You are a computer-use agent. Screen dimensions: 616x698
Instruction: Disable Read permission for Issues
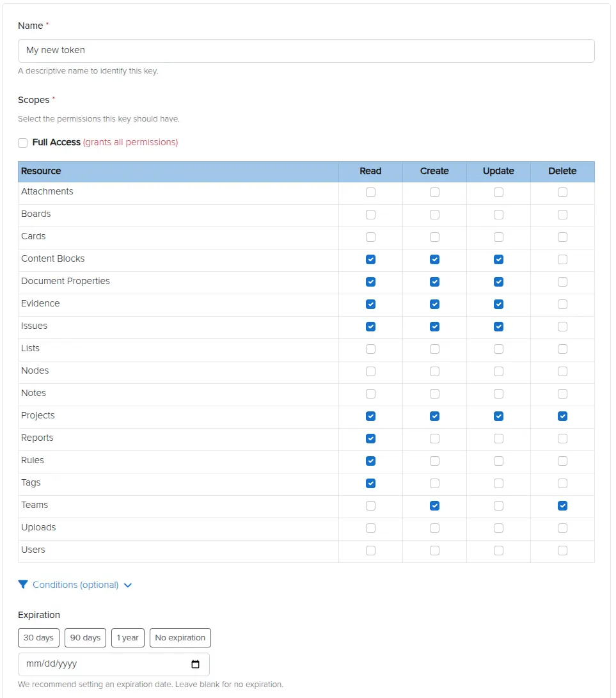coord(370,326)
